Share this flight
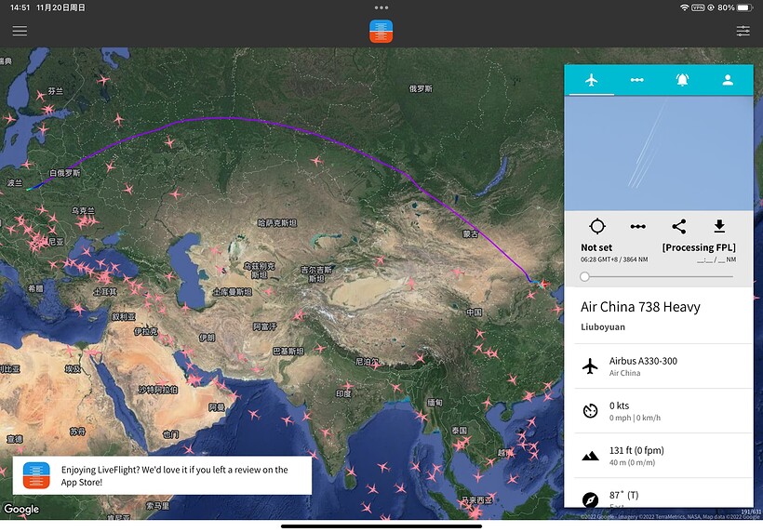This screenshot has height=532, width=763. click(679, 226)
